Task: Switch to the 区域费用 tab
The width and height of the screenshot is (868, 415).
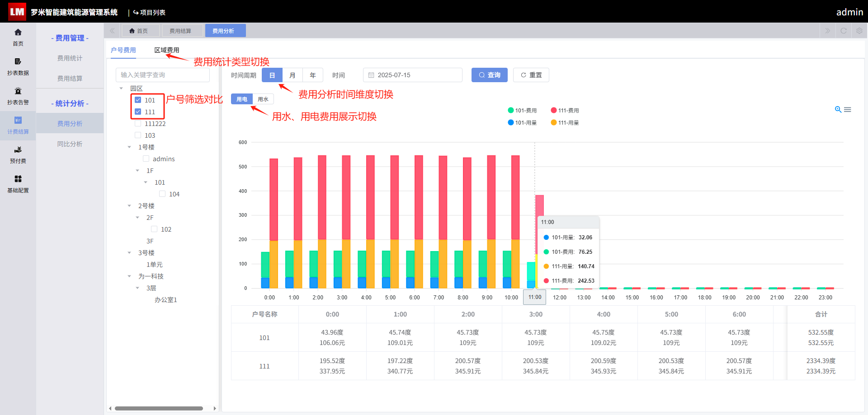Action: click(167, 50)
